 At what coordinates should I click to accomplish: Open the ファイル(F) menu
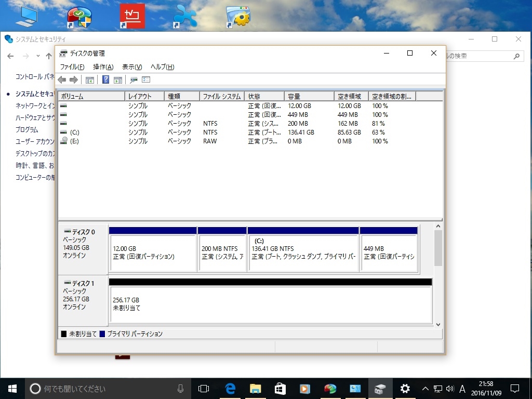pos(72,67)
